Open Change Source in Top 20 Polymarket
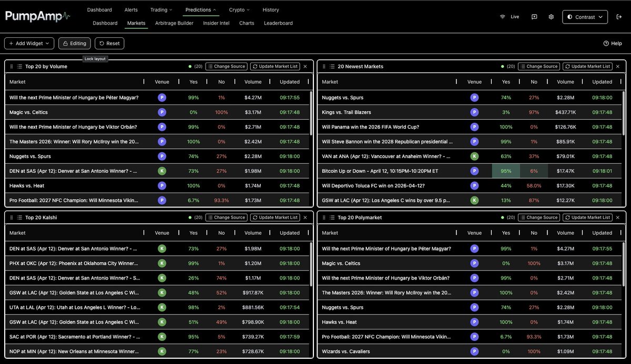This screenshot has width=631, height=364. 538,217
